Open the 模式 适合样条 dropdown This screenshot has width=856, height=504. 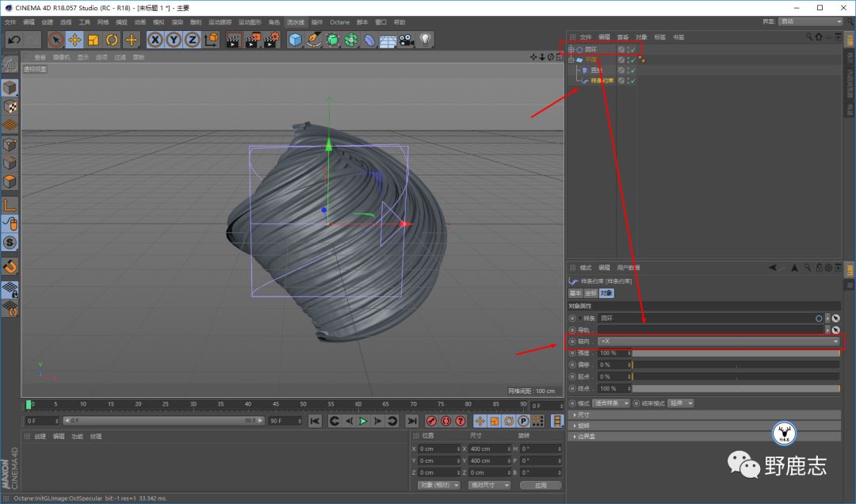tap(610, 403)
